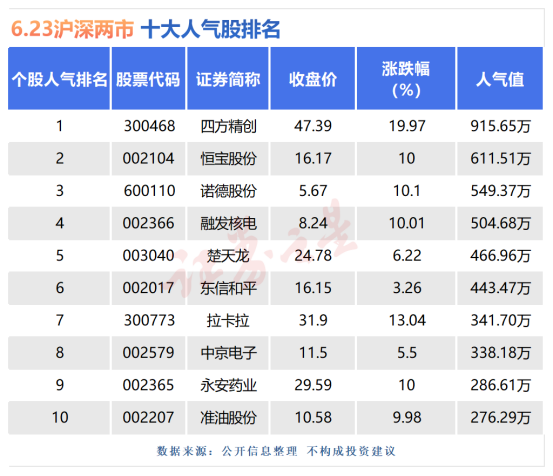The width and height of the screenshot is (553, 476).
Task: Select the 股票代码 column header
Action: 148,79
